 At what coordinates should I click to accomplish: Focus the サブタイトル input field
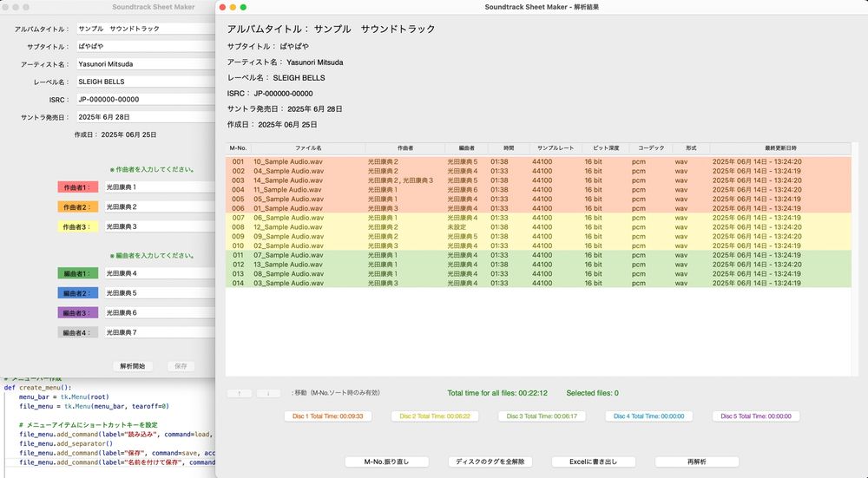(145, 46)
